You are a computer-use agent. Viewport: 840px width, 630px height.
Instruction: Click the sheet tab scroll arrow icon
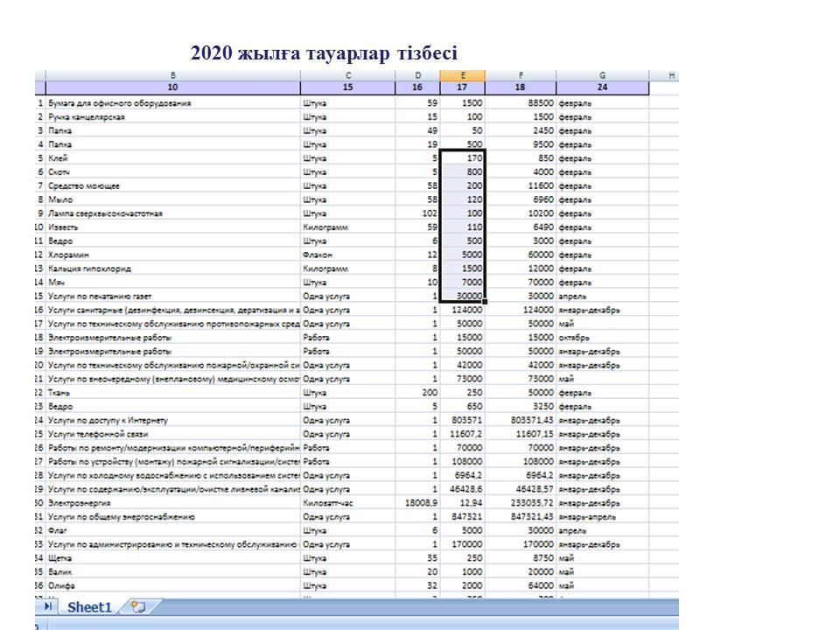pos(48,606)
